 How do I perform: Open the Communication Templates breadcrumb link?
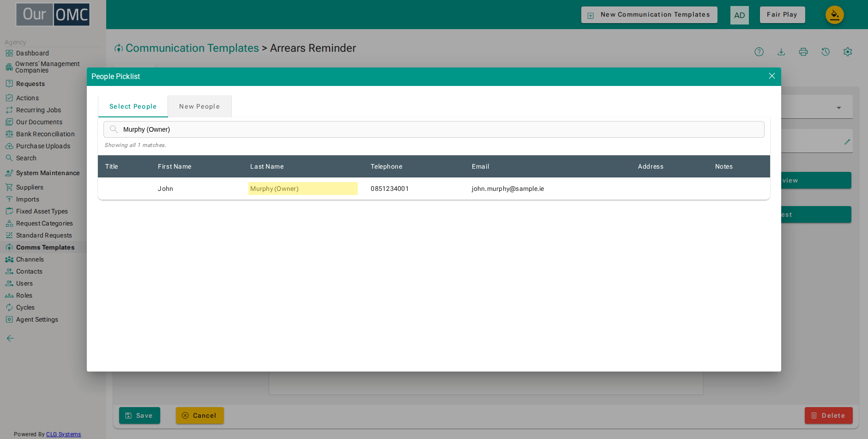tap(192, 48)
